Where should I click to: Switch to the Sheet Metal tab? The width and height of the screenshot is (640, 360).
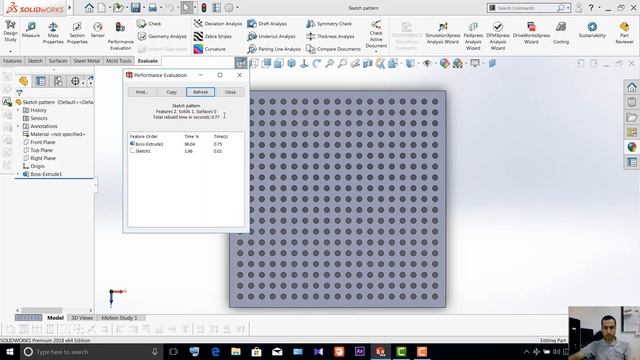(87, 61)
